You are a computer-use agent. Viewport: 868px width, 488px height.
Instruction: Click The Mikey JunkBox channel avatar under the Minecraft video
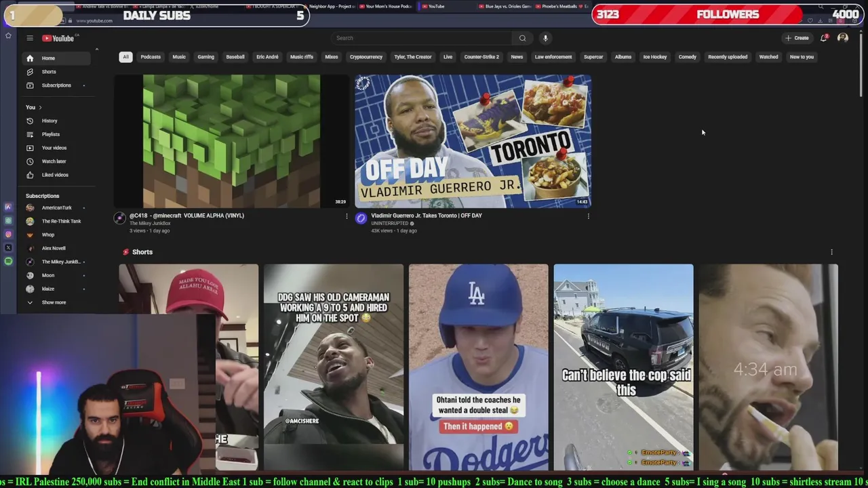point(120,218)
